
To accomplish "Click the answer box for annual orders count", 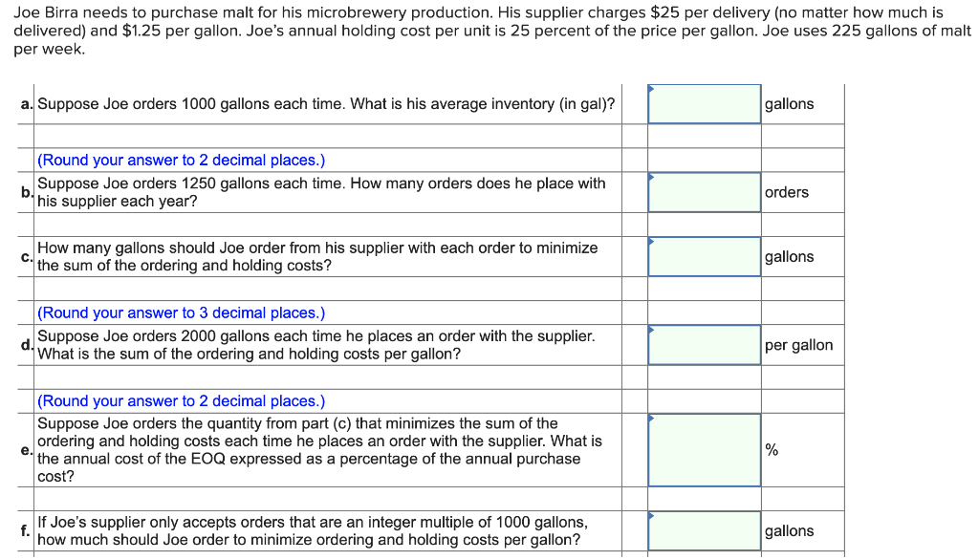I will 705,192.
